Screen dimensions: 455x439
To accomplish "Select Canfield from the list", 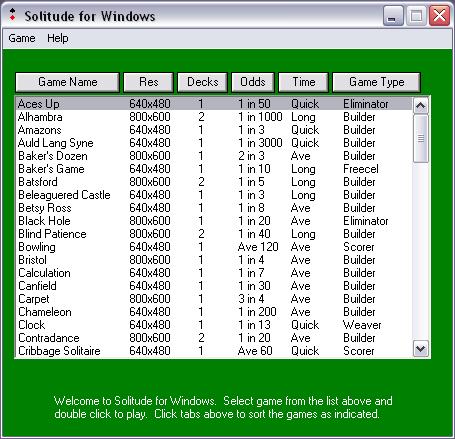I will click(x=214, y=286).
